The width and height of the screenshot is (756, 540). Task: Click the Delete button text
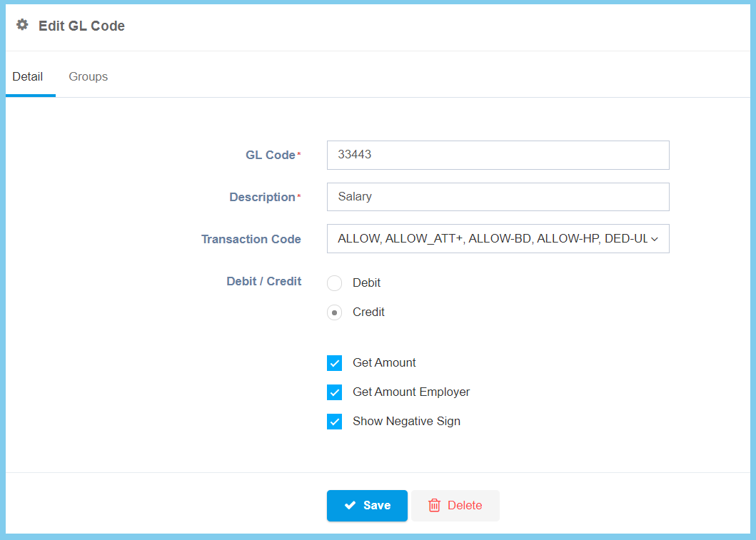[x=465, y=505]
